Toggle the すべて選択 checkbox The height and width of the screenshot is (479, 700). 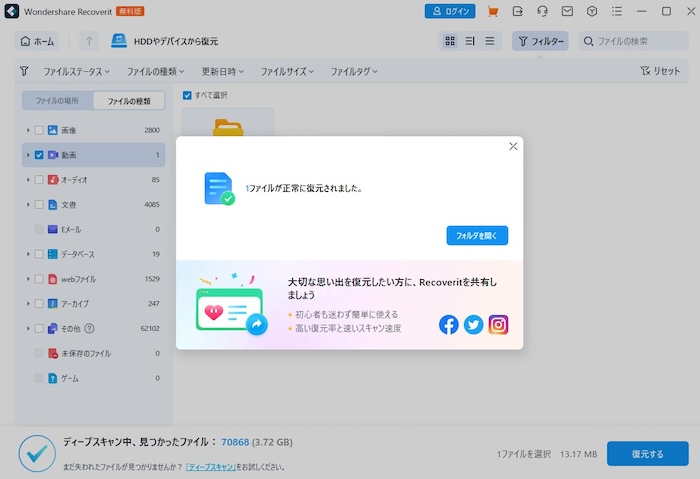(187, 95)
